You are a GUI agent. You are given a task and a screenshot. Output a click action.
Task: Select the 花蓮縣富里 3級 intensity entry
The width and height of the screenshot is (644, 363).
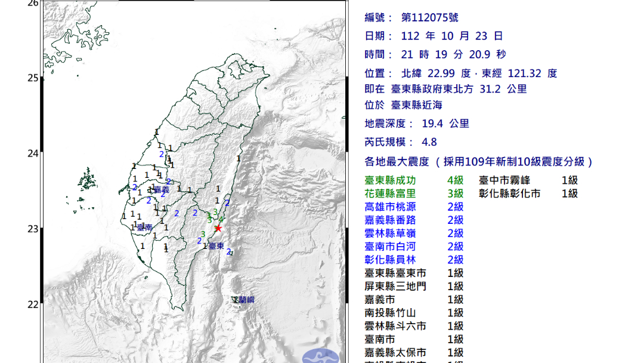coord(414,193)
